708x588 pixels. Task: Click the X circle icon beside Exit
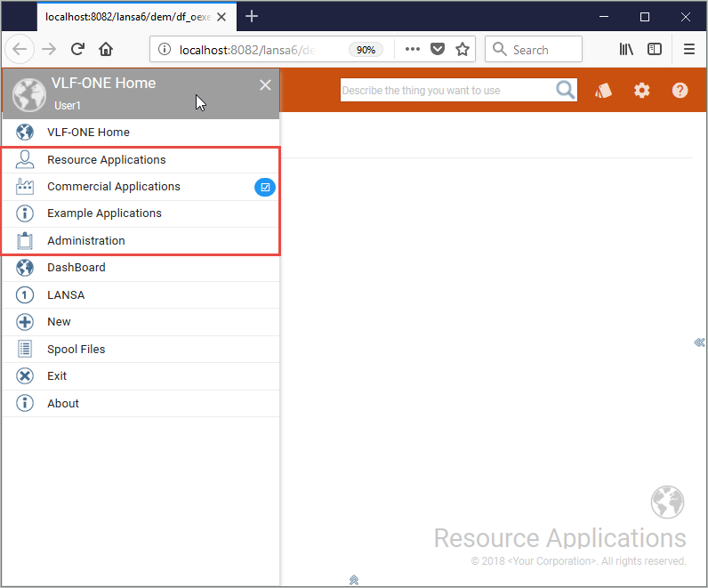pos(25,375)
